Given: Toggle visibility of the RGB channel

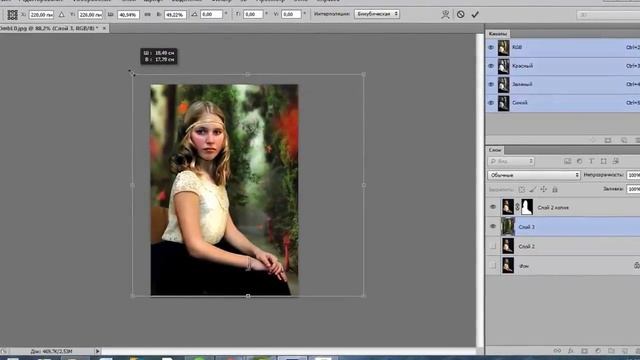Looking at the screenshot, I should click(491, 47).
